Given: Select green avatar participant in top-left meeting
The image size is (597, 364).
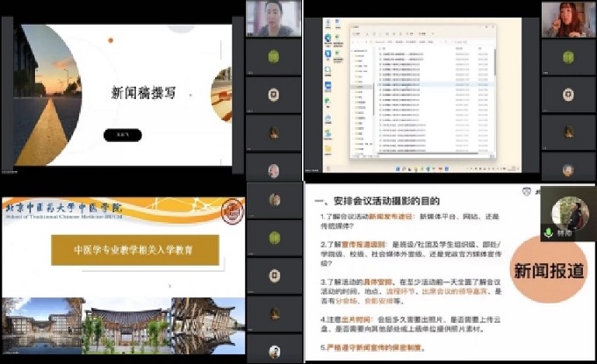Looking at the screenshot, I should point(273,54).
